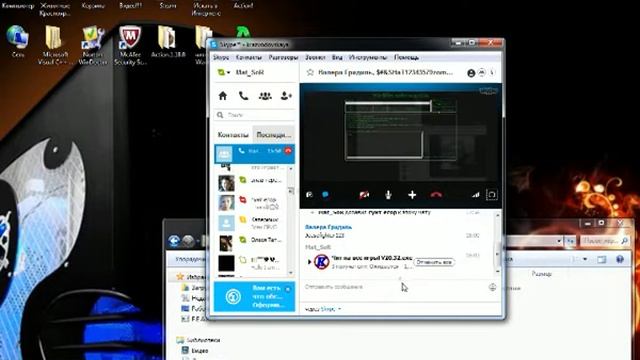Open the Звонки menu
Image resolution: width=640 pixels, height=360 pixels.
coord(315,58)
